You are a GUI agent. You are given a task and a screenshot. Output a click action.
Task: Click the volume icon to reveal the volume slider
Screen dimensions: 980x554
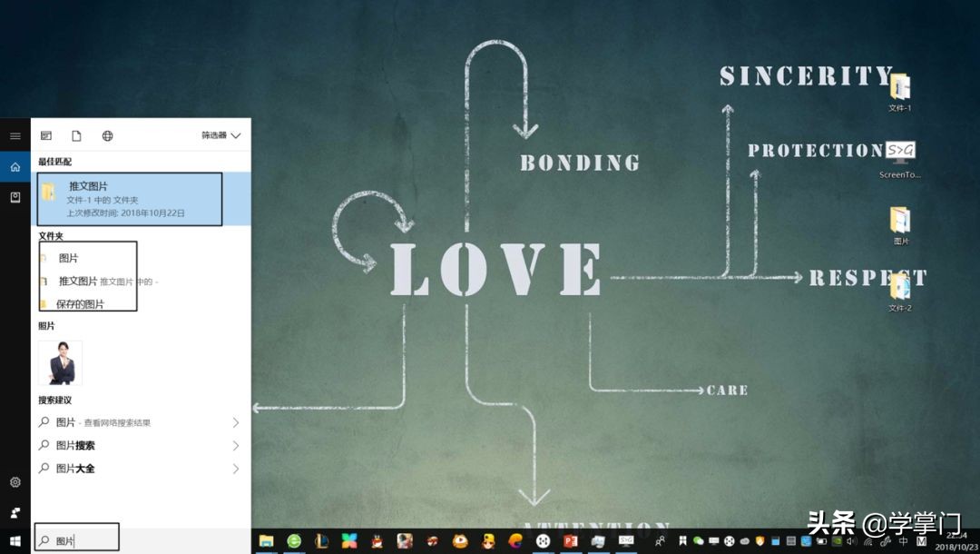click(x=850, y=541)
